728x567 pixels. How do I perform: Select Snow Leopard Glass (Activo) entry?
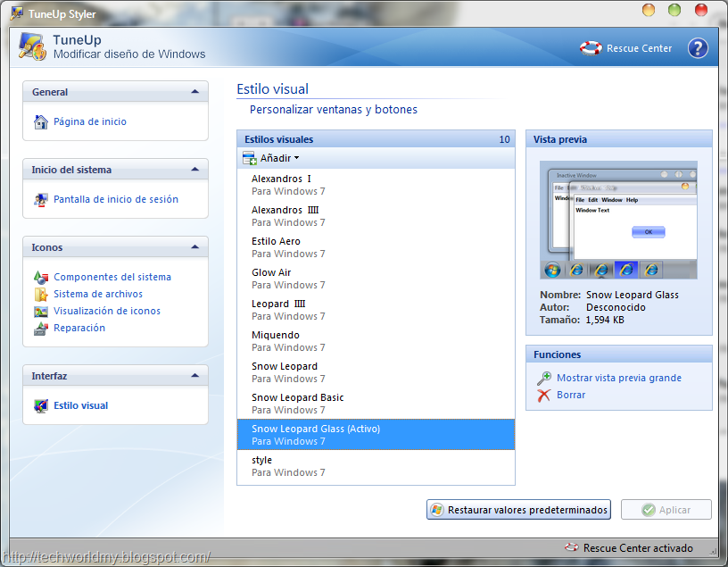pyautogui.click(x=376, y=435)
